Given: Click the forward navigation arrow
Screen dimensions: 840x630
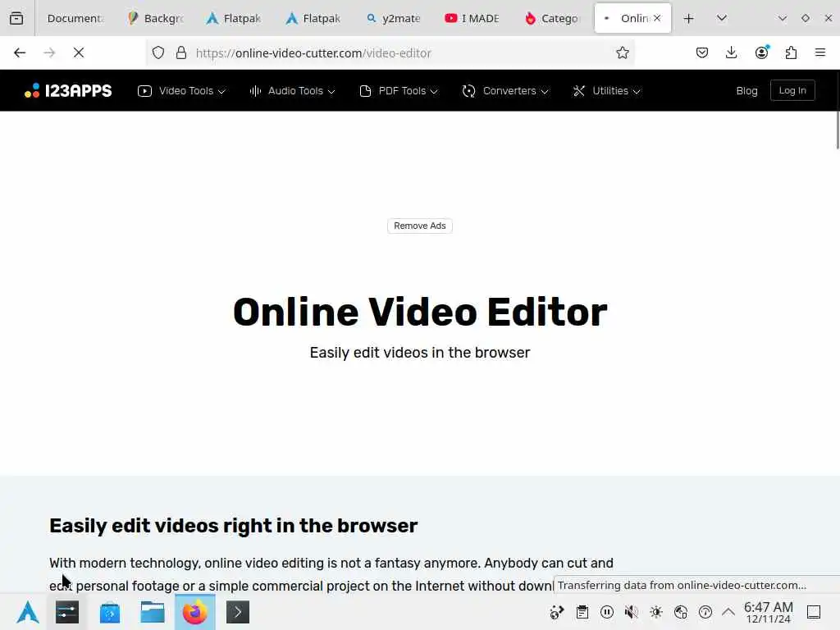Looking at the screenshot, I should (x=49, y=52).
